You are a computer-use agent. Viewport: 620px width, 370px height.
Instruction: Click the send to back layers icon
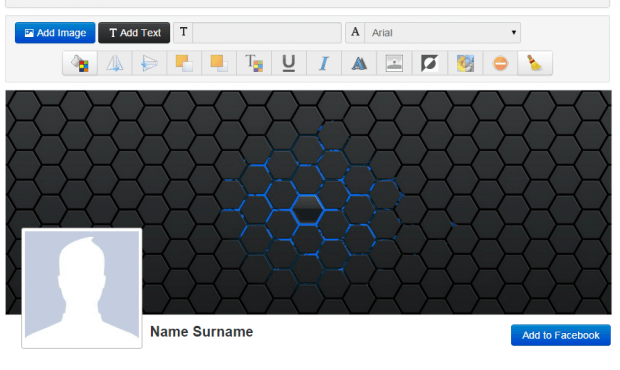tap(219, 63)
